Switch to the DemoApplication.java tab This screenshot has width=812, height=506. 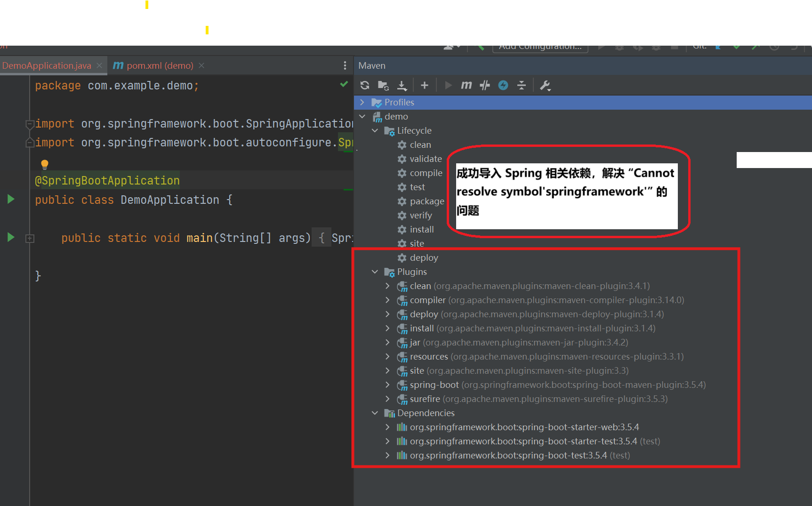pyautogui.click(x=47, y=65)
